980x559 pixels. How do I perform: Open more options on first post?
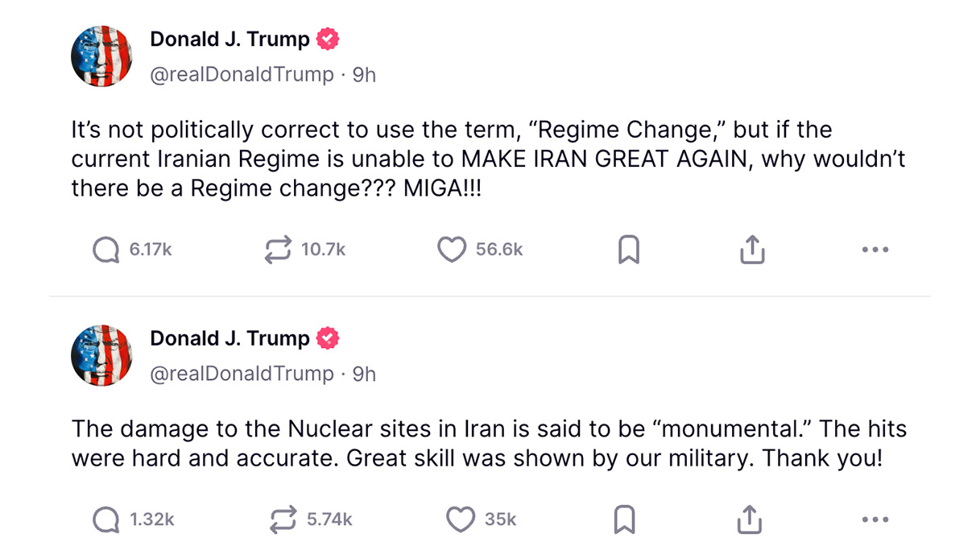875,250
